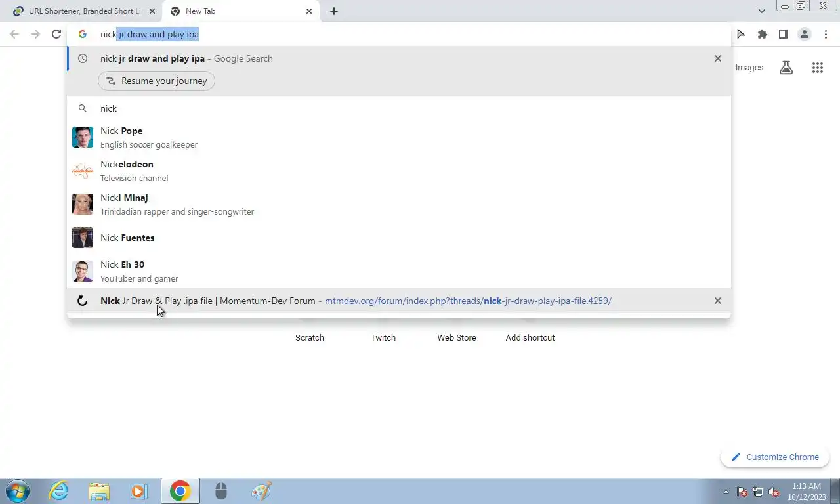Click the muted volume tray icon
The height and width of the screenshot is (504, 840).
pyautogui.click(x=774, y=492)
